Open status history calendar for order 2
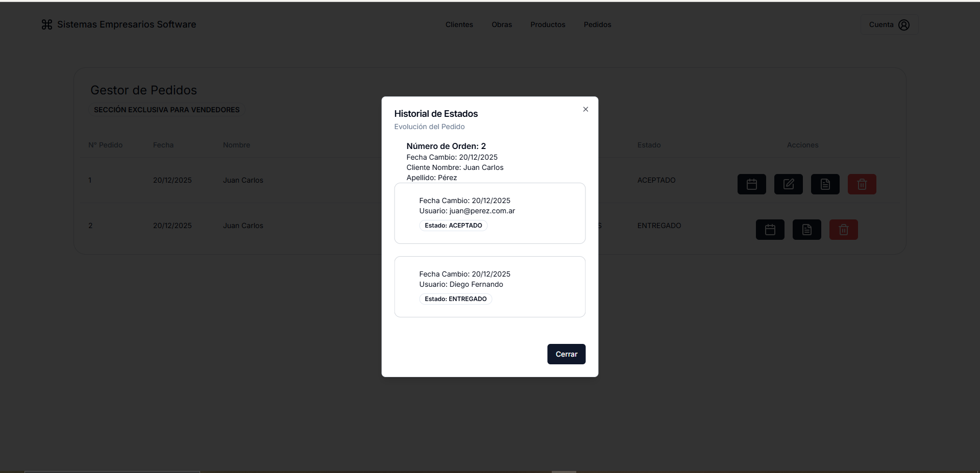The width and height of the screenshot is (980, 473). pyautogui.click(x=770, y=230)
